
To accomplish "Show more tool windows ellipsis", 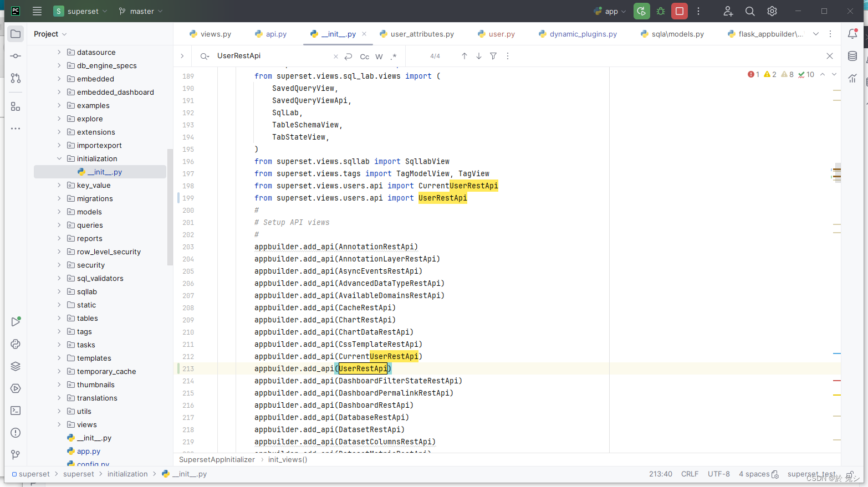I will (x=16, y=129).
